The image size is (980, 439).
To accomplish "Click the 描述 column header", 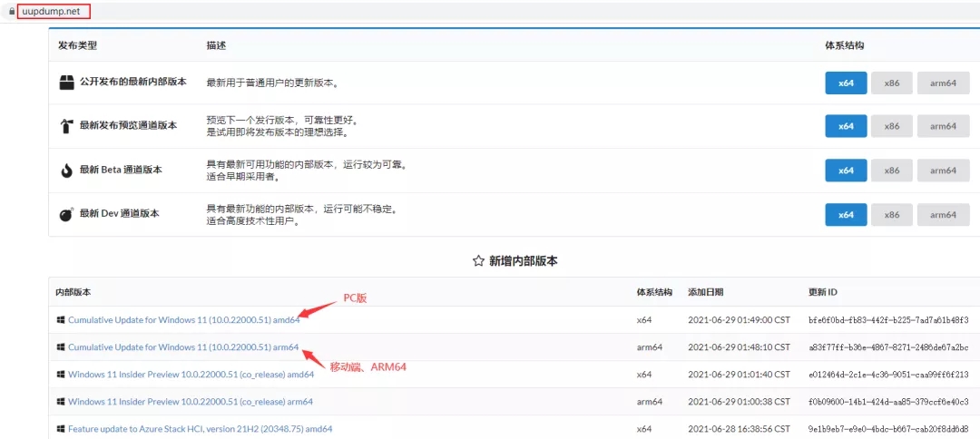I will point(216,45).
